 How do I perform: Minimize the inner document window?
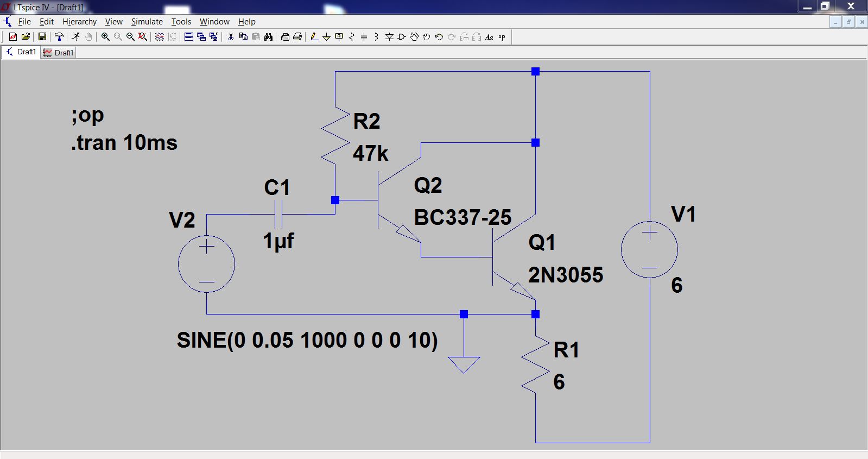point(835,22)
